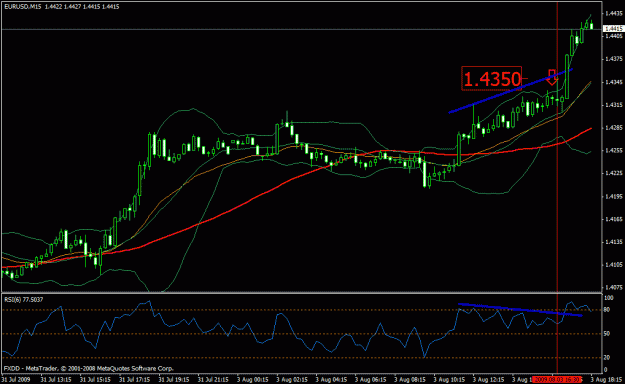The width and height of the screenshot is (625, 384).
Task: Click the 1.4345 price axis label
Action: pos(613,82)
